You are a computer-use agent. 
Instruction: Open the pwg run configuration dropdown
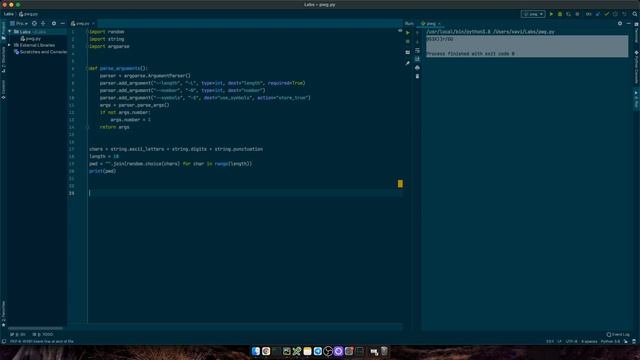(533, 14)
